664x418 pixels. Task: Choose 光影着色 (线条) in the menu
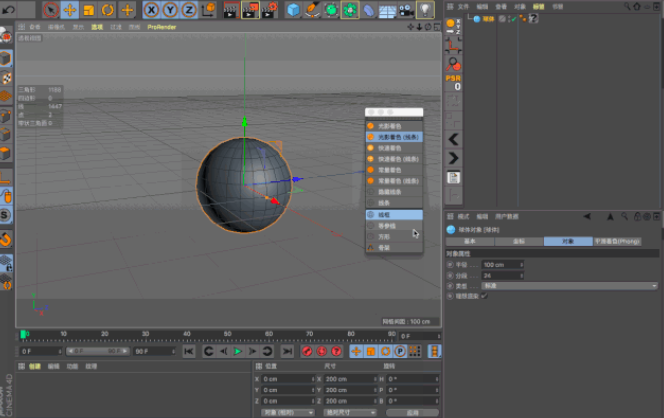click(397, 136)
